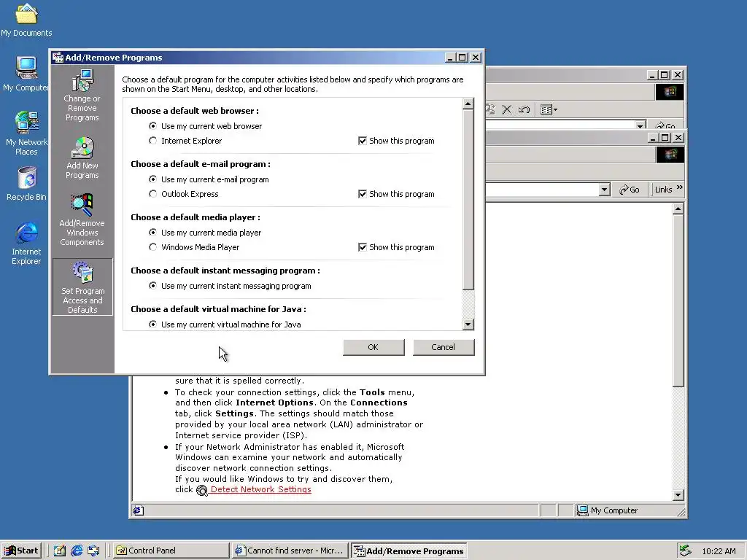Select My Network Places desktop icon
Image resolution: width=747 pixels, height=560 pixels.
pyautogui.click(x=26, y=133)
